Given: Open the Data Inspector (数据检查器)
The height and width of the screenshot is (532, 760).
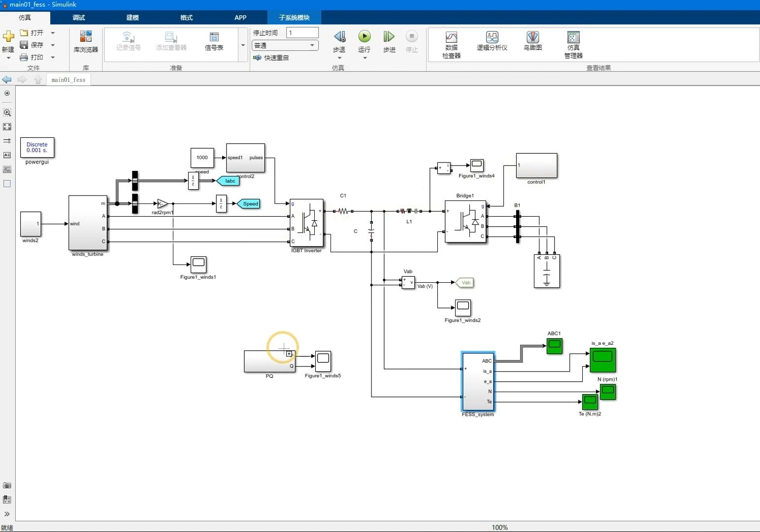Looking at the screenshot, I should [x=451, y=45].
